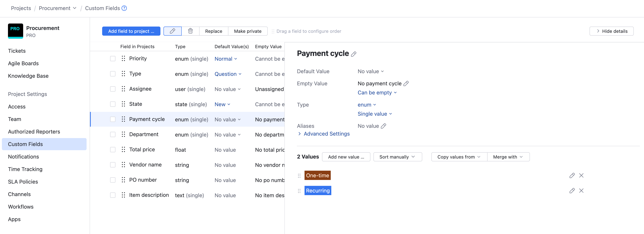Edit selected field using the pencil toolbar icon
This screenshot has width=644, height=234.
coord(173,31)
